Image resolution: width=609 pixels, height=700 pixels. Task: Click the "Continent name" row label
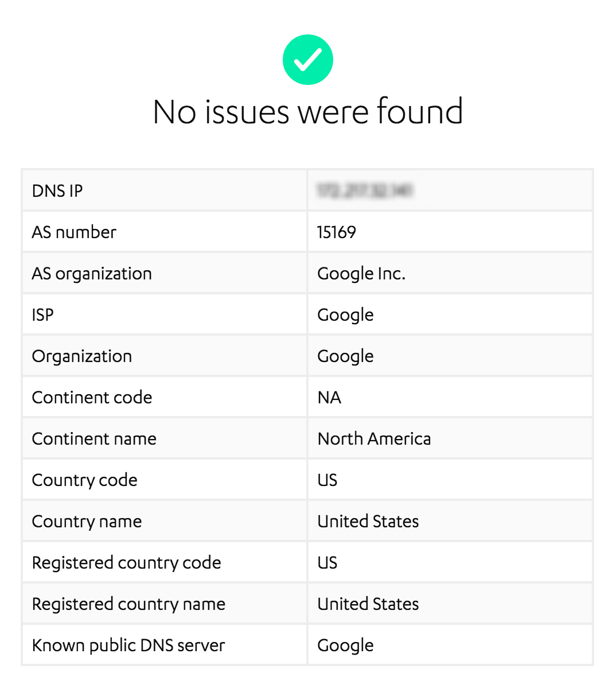(94, 438)
